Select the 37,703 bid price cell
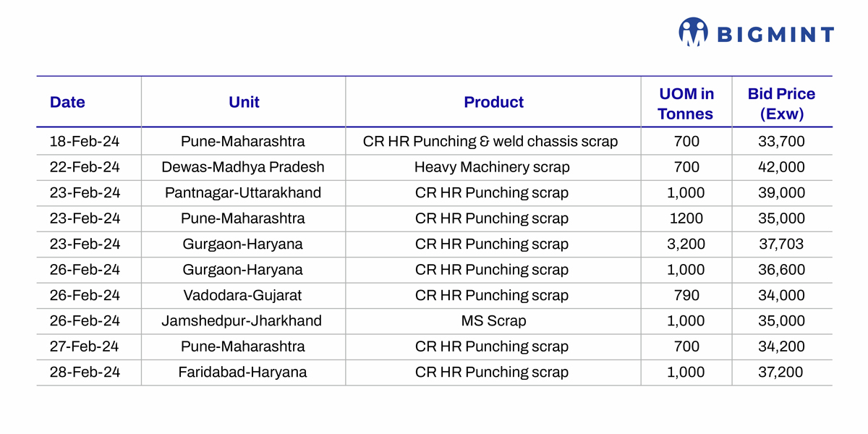This screenshot has width=868, height=434. click(781, 244)
